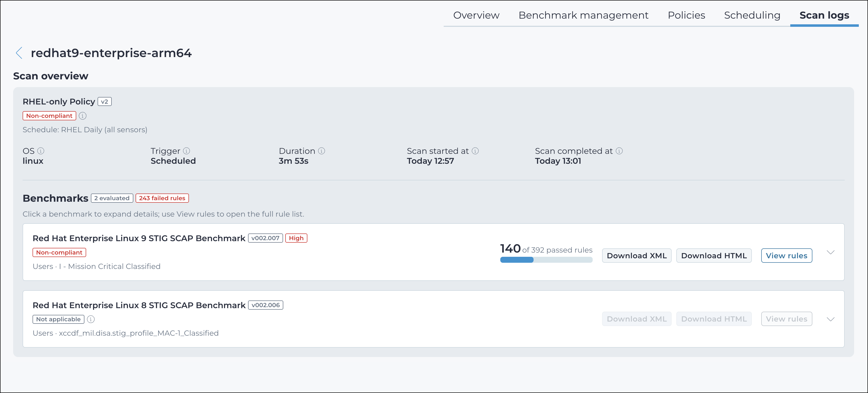Click disabled Download HTML for RHEL 8 benchmark
The width and height of the screenshot is (868, 393).
[714, 319]
